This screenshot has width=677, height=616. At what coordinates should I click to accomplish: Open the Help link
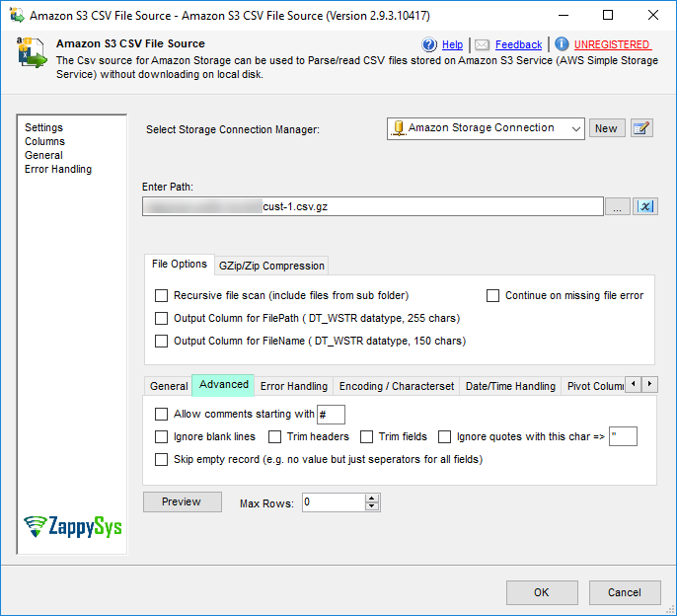[452, 45]
